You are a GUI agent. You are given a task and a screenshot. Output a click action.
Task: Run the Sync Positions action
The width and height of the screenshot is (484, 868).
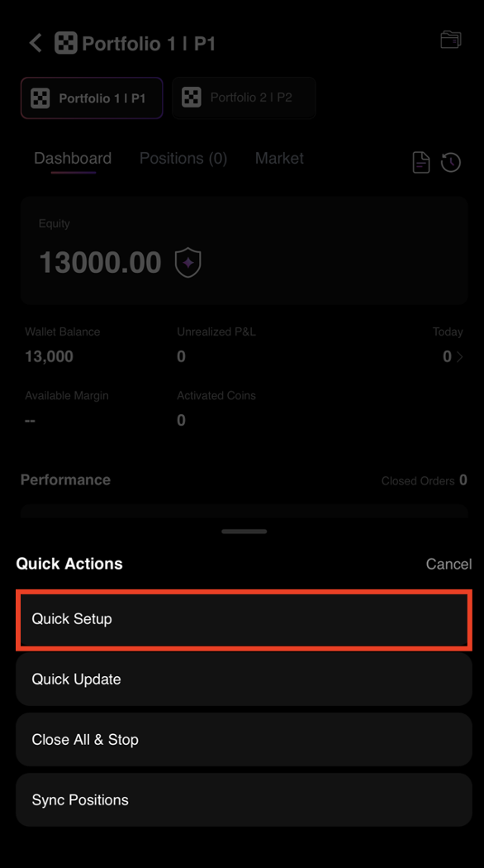click(244, 799)
